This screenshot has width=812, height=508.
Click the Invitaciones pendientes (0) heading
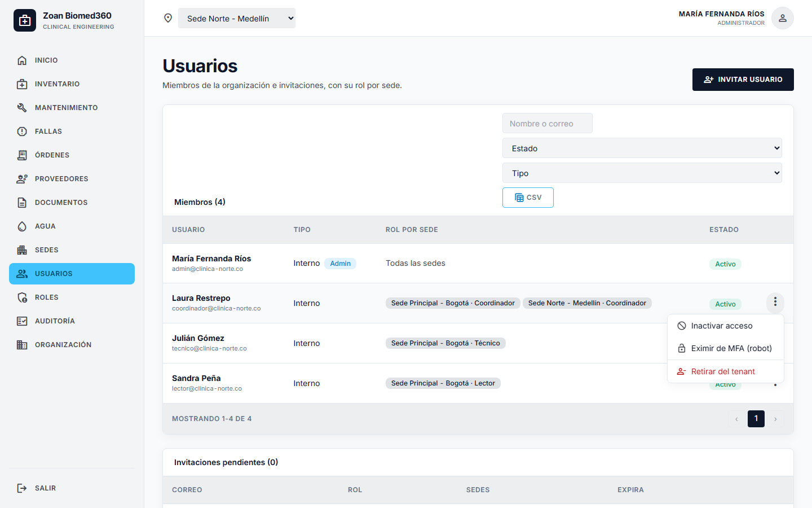pos(226,462)
